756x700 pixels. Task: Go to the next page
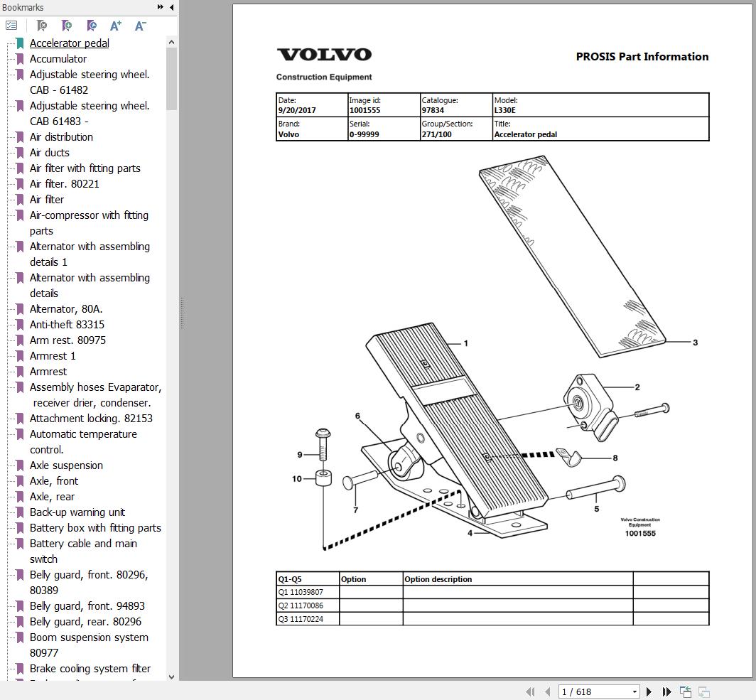click(x=649, y=691)
